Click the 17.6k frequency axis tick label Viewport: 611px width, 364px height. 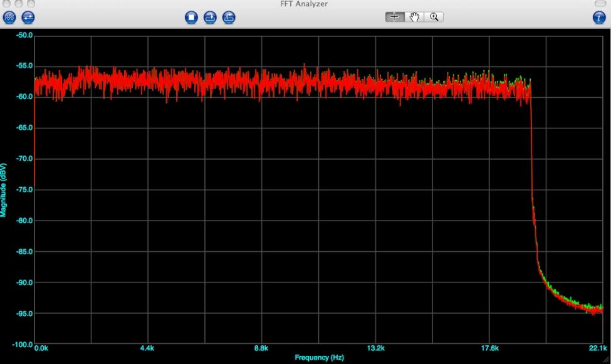[489, 348]
